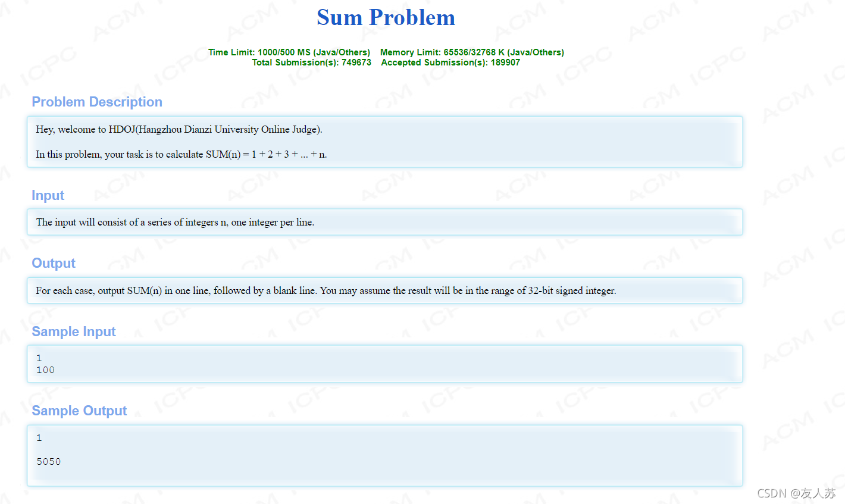Click Accepted Submission(s): 189907
845x504 pixels.
click(450, 62)
